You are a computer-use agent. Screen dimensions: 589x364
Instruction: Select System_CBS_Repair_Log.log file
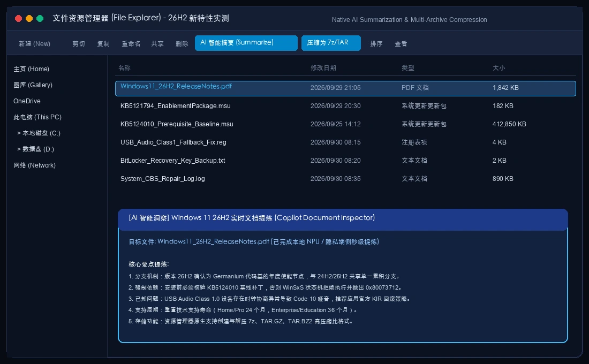point(163,179)
